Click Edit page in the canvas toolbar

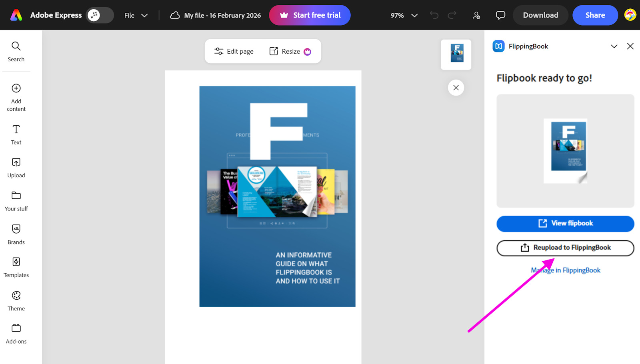pos(234,51)
